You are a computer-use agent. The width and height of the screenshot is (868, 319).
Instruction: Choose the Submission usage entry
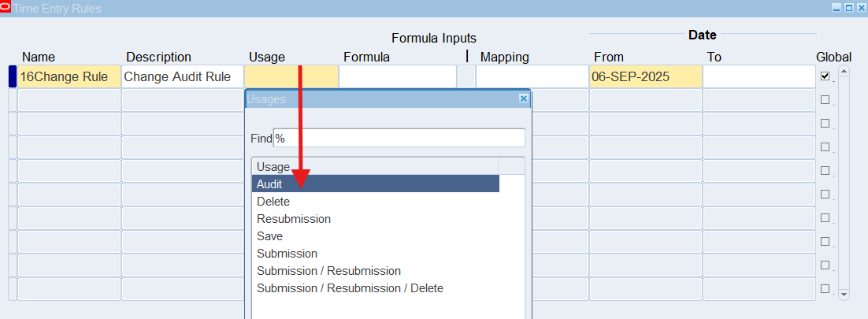click(287, 253)
